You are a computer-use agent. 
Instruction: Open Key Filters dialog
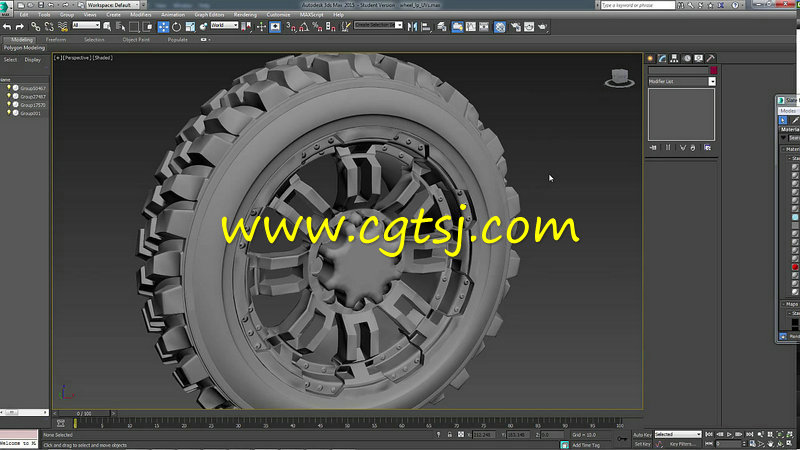tap(682, 444)
